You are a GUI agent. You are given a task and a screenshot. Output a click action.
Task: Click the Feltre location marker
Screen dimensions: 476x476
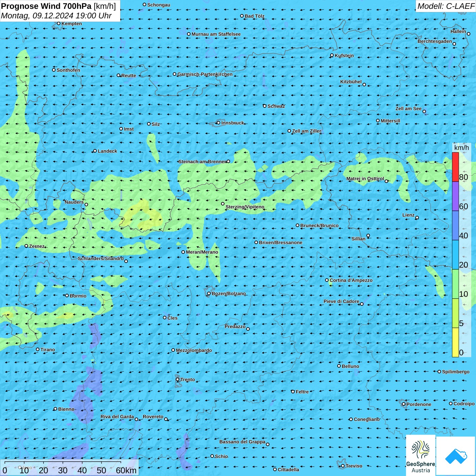[293, 392]
